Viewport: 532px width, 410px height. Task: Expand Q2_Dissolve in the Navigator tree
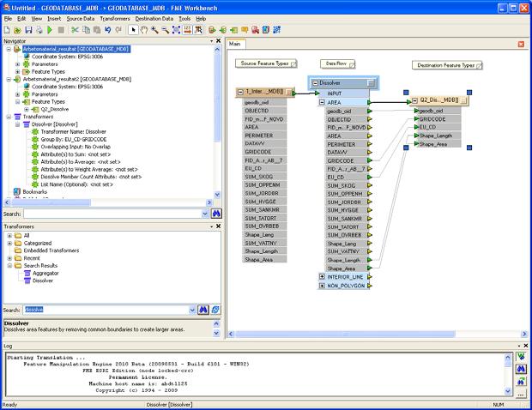[x=27, y=109]
